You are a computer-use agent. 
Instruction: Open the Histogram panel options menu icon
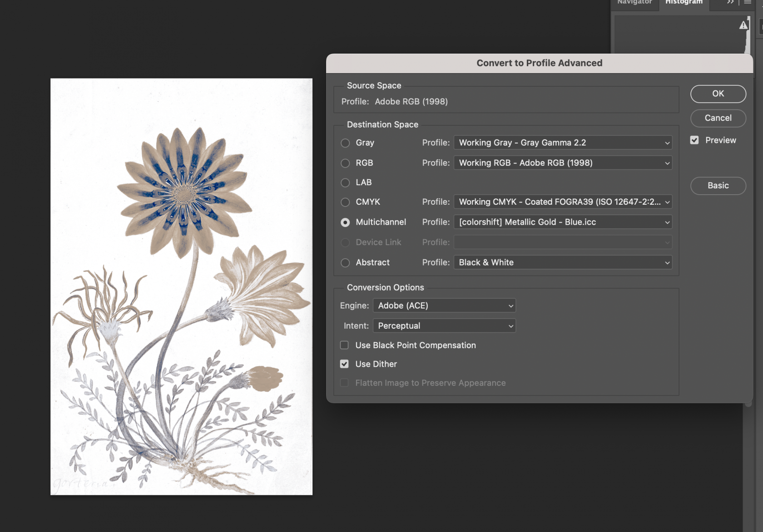coord(748,2)
